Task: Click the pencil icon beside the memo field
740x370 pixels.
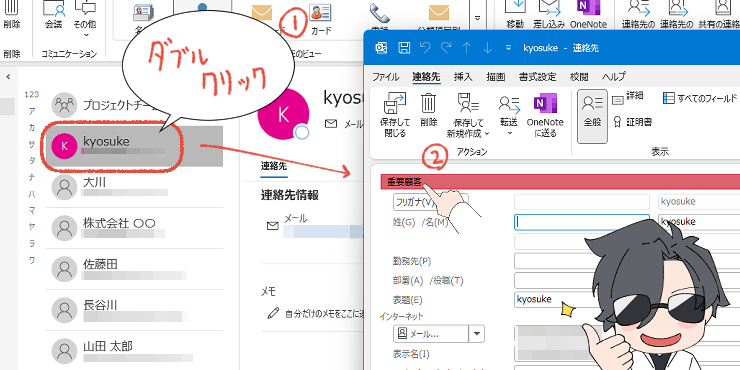Action: [273, 312]
